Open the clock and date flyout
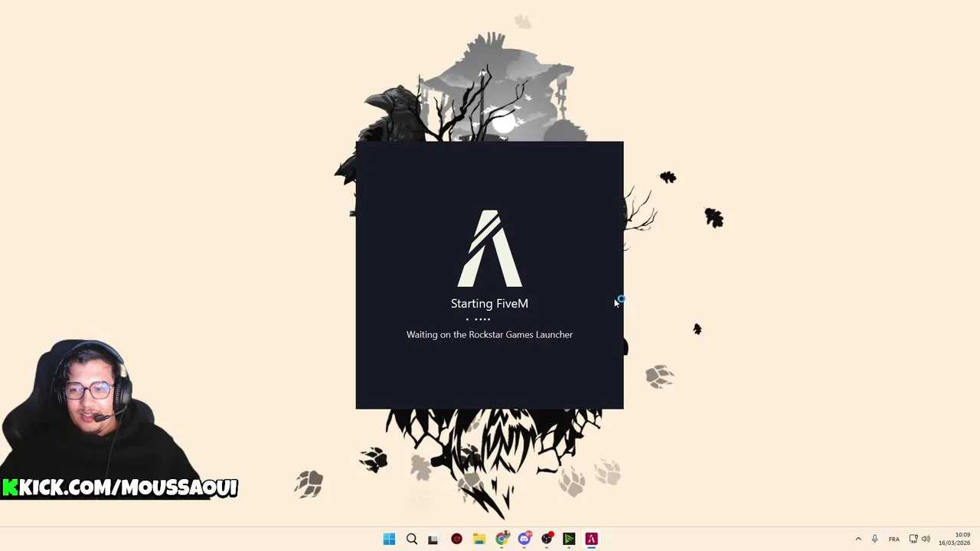Viewport: 980px width, 551px height. [954, 539]
